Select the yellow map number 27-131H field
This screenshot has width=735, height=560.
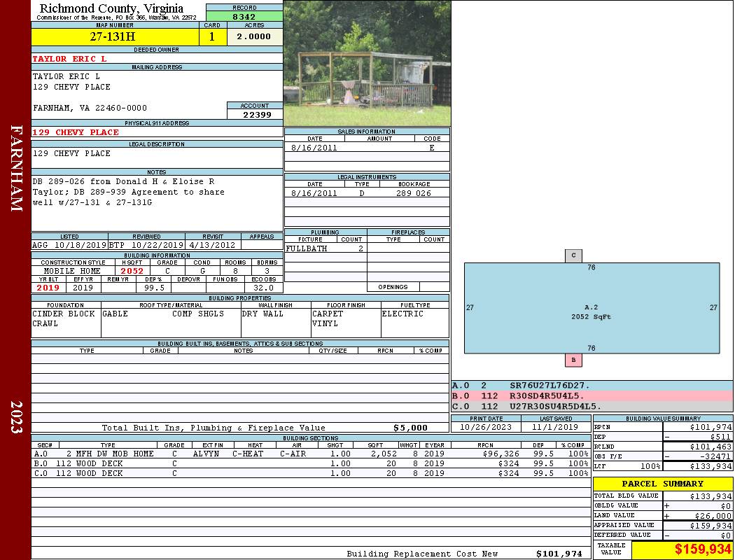click(115, 36)
